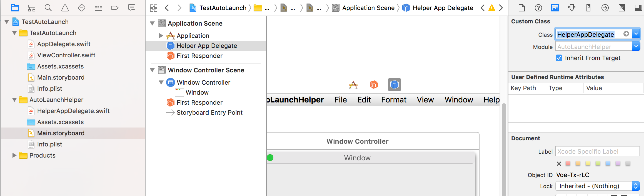Select Storyboard Entry Point in outline
This screenshot has width=644, height=196.
[x=209, y=112]
